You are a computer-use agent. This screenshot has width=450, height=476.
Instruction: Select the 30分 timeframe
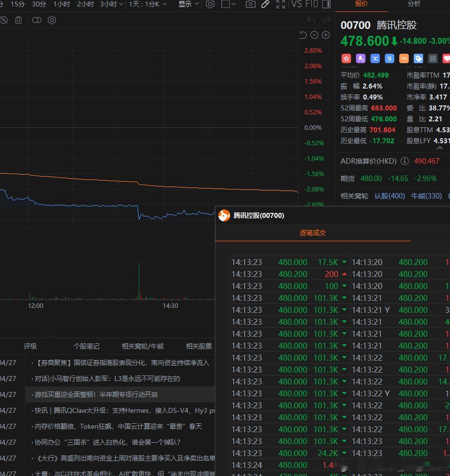click(39, 4)
